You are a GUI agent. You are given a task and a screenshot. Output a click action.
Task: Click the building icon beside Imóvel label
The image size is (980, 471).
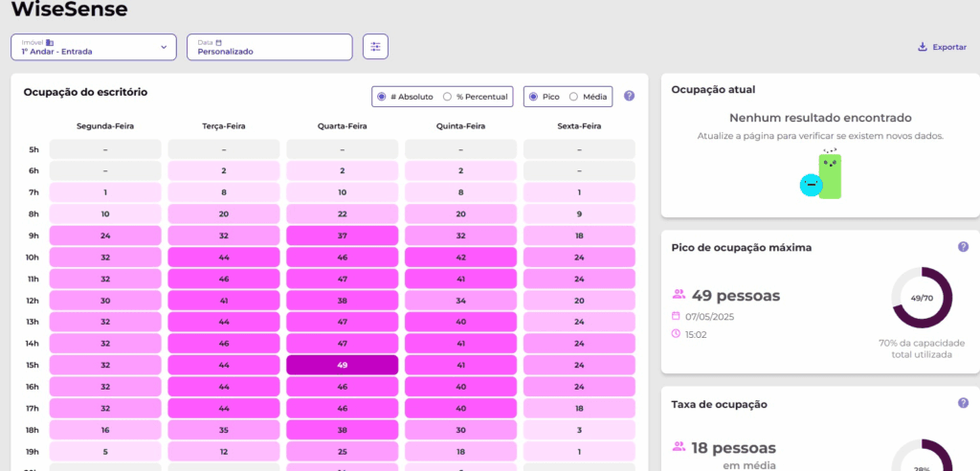[x=50, y=42]
